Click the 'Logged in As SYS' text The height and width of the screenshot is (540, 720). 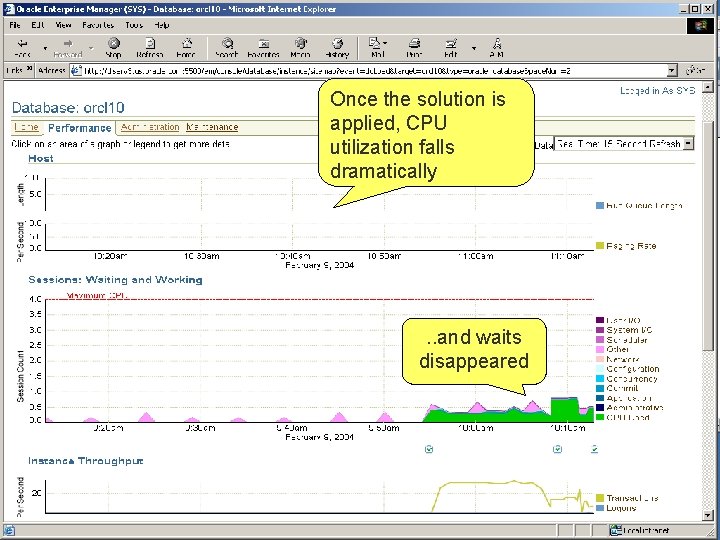[x=658, y=90]
